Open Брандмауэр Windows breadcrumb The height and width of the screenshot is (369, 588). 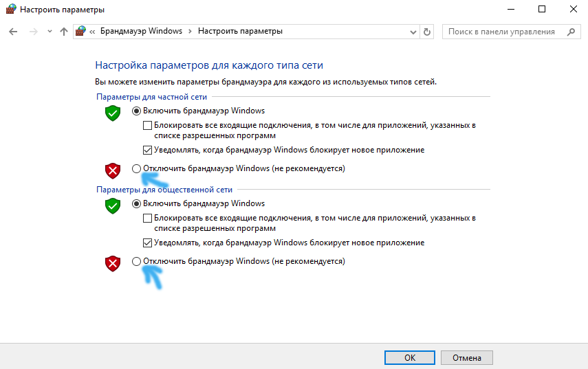[141, 31]
